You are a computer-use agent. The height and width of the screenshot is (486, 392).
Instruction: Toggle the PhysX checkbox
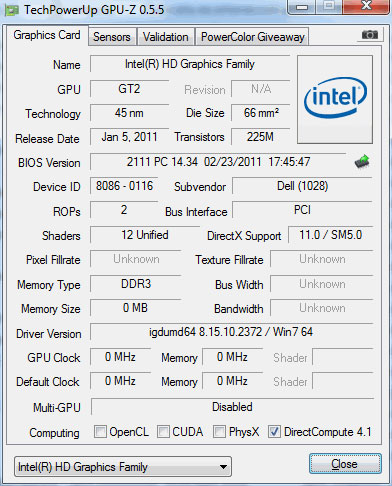tap(219, 431)
